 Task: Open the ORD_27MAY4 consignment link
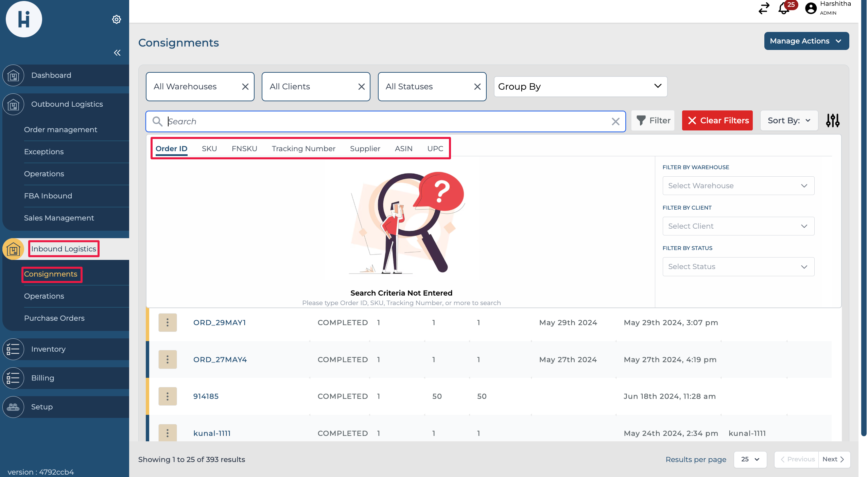click(x=220, y=359)
